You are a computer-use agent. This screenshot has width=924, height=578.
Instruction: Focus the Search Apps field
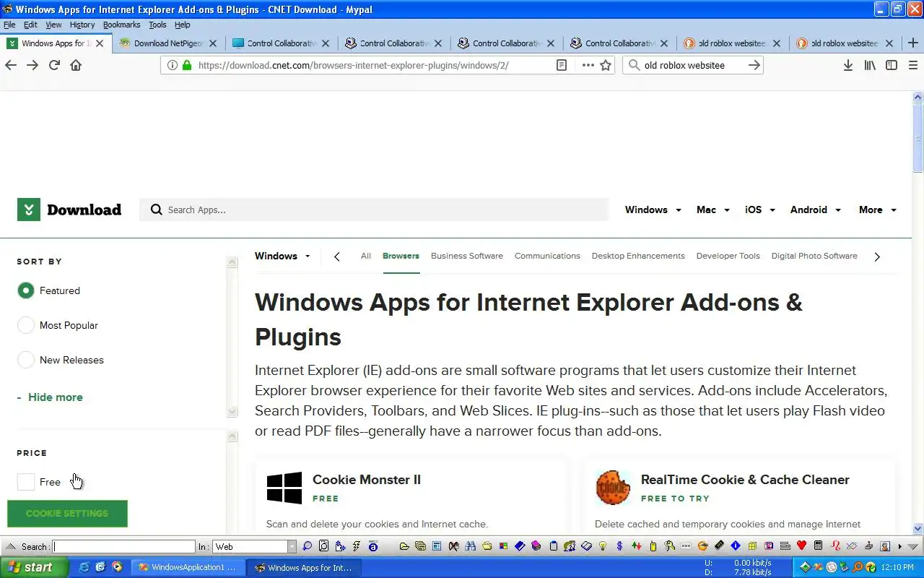click(375, 210)
